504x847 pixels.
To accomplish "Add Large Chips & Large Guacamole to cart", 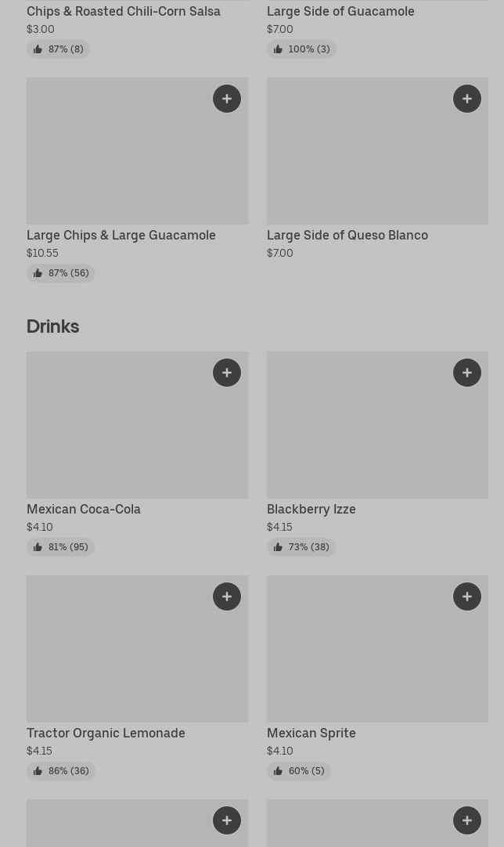I will pos(227,99).
